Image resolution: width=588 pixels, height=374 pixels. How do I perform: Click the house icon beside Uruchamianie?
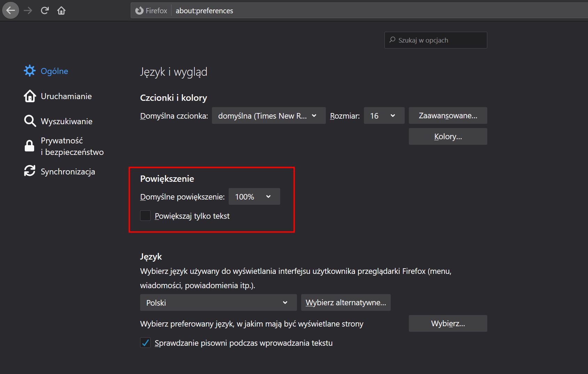30,96
